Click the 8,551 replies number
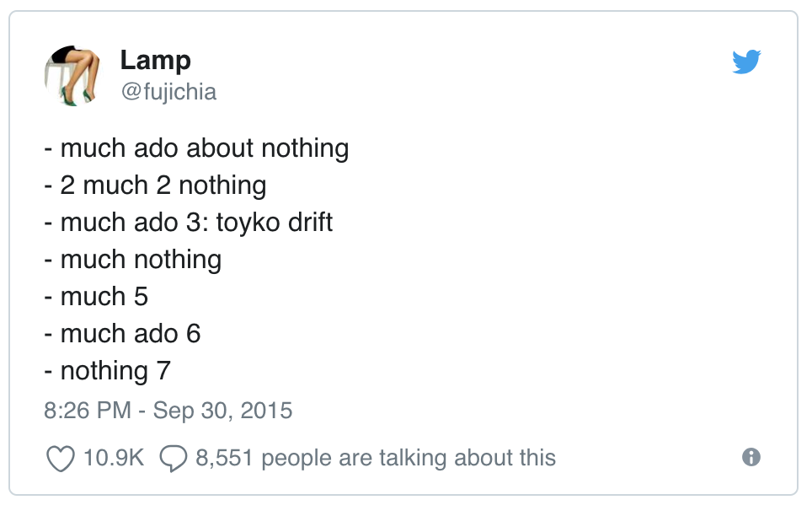The width and height of the screenshot is (812, 516). [226, 458]
